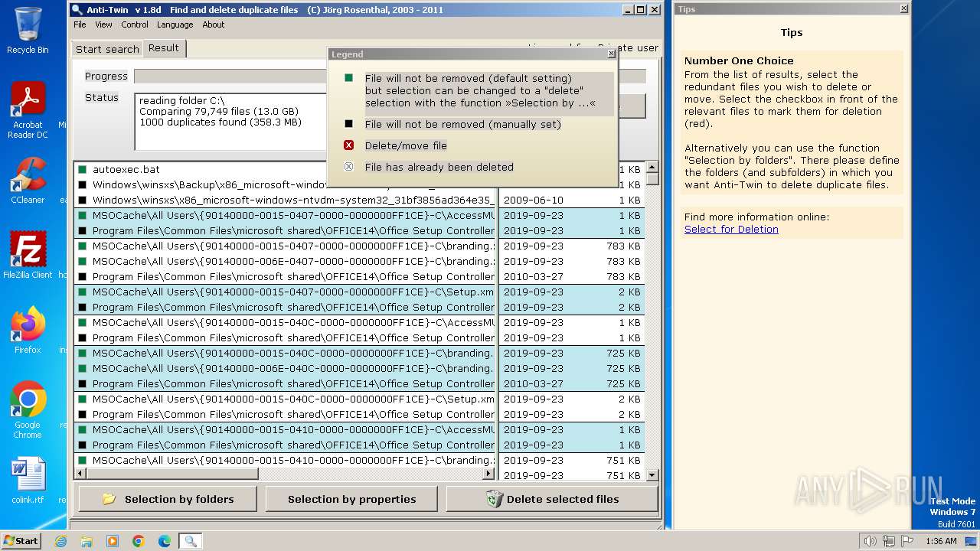This screenshot has height=551, width=980.
Task: Toggle marker for MSOCache 0015-0407 branding row
Action: 83,246
